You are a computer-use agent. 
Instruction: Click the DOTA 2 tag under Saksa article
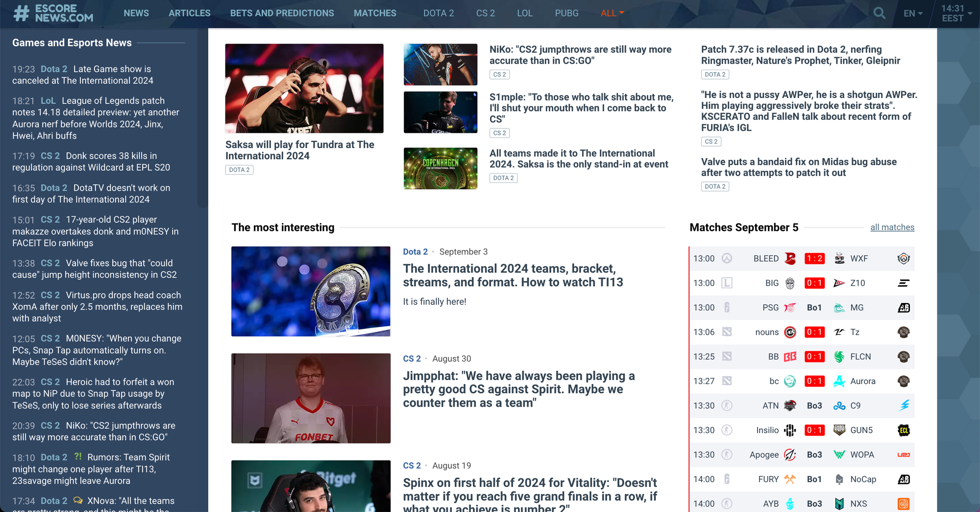tap(239, 170)
